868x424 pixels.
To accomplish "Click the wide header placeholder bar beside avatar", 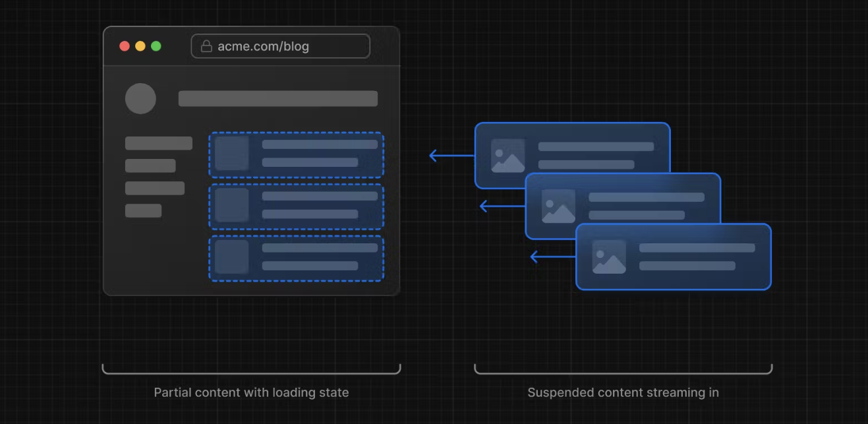I will [x=278, y=98].
